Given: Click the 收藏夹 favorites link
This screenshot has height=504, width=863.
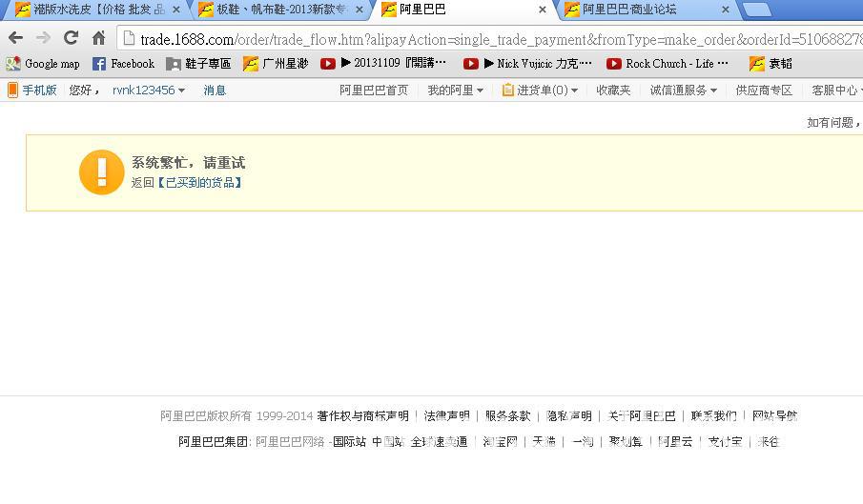Looking at the screenshot, I should click(x=613, y=90).
